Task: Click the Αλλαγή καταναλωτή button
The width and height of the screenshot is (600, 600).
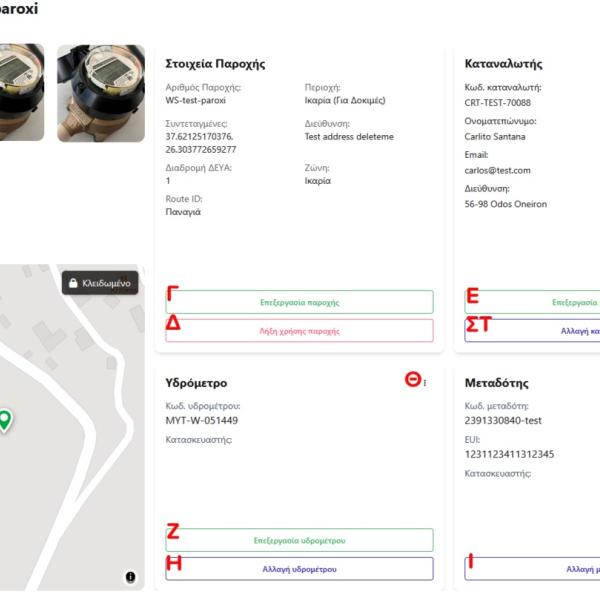Action: [x=532, y=331]
